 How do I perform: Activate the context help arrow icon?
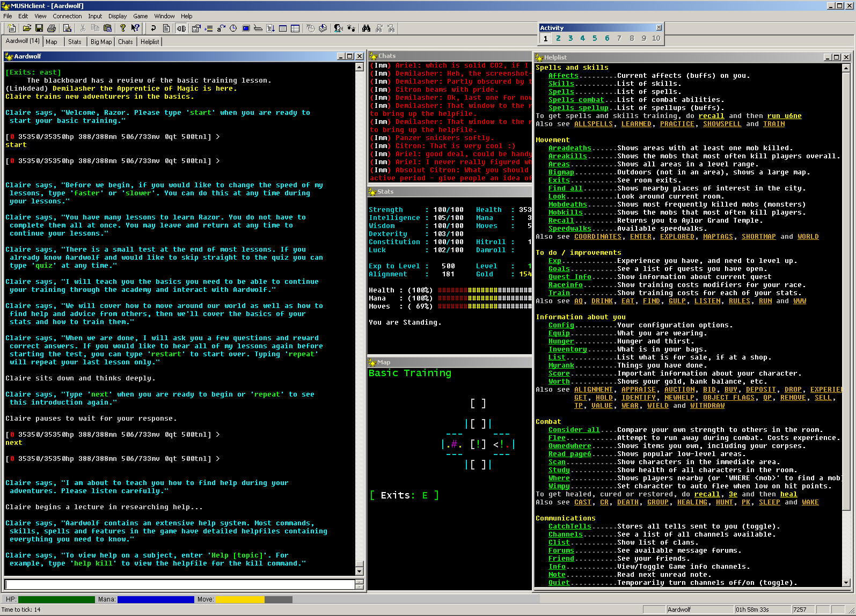pyautogui.click(x=135, y=28)
